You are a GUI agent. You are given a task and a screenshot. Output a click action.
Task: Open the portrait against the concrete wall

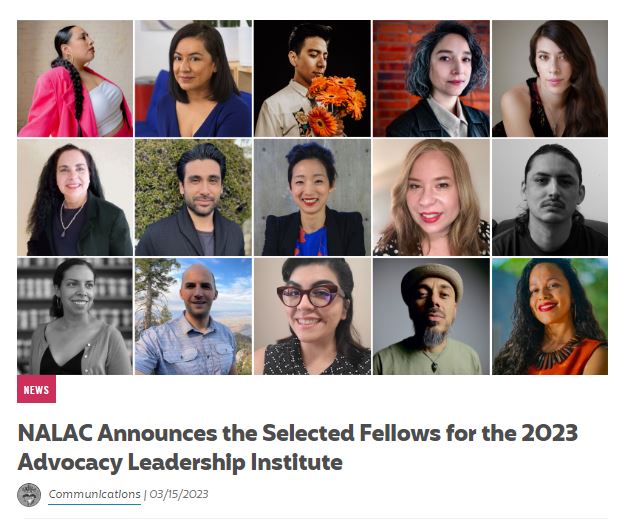point(312,197)
